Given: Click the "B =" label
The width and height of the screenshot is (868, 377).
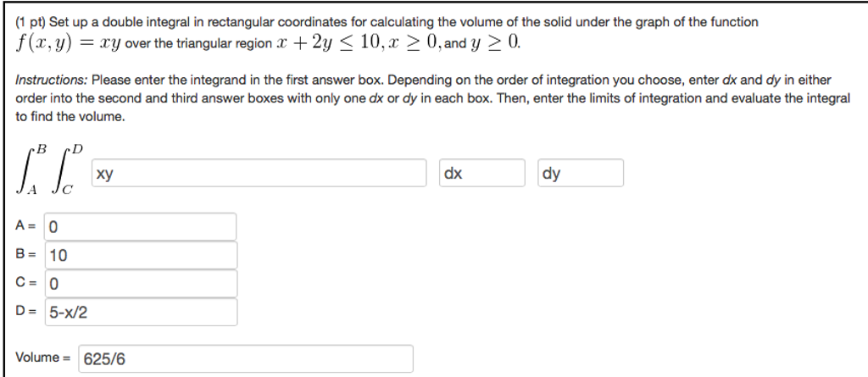Looking at the screenshot, I should point(25,255).
